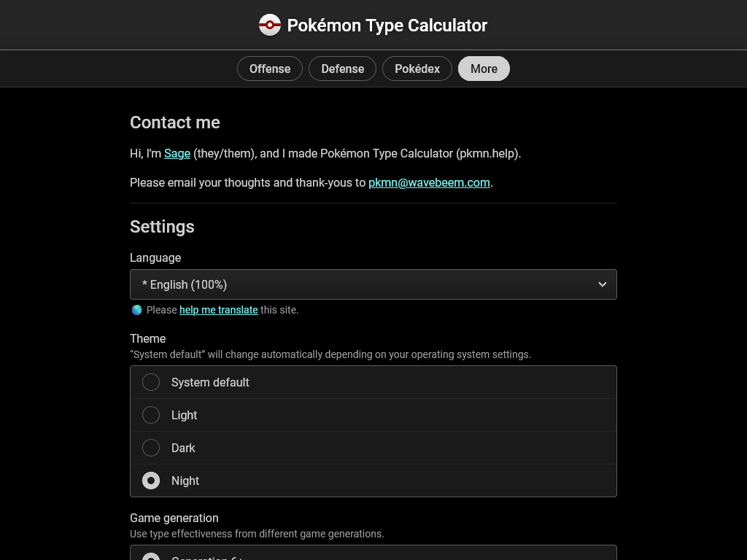The image size is (747, 560).
Task: Click the Pokéball logo icon in the header
Action: pos(270,25)
